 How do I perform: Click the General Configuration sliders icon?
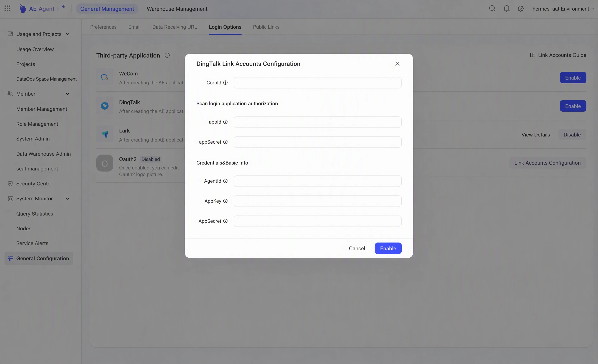click(10, 258)
